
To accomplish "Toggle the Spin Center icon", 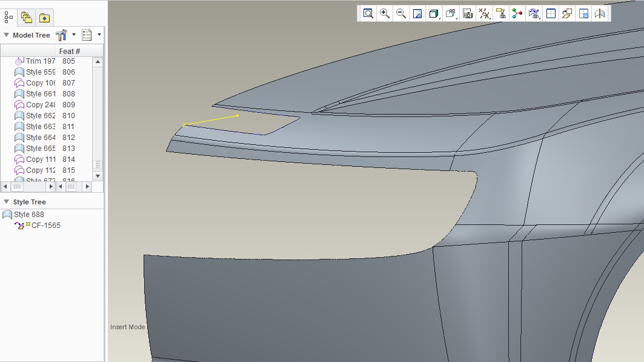I will pyautogui.click(x=517, y=13).
